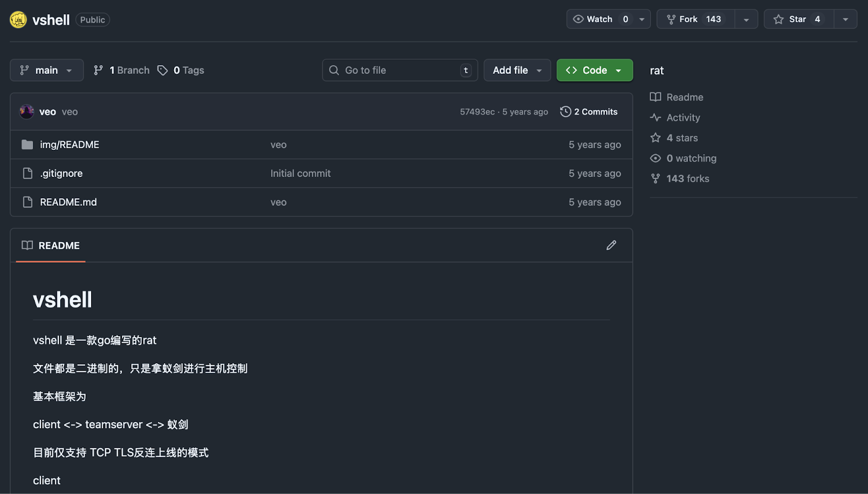Open commit history via clock icon
This screenshot has width=868, height=494.
565,112
